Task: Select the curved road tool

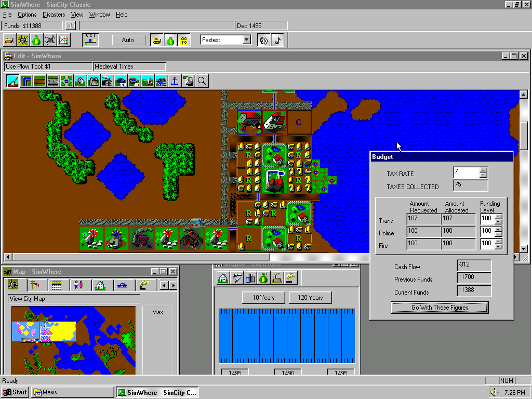Action: [26, 81]
